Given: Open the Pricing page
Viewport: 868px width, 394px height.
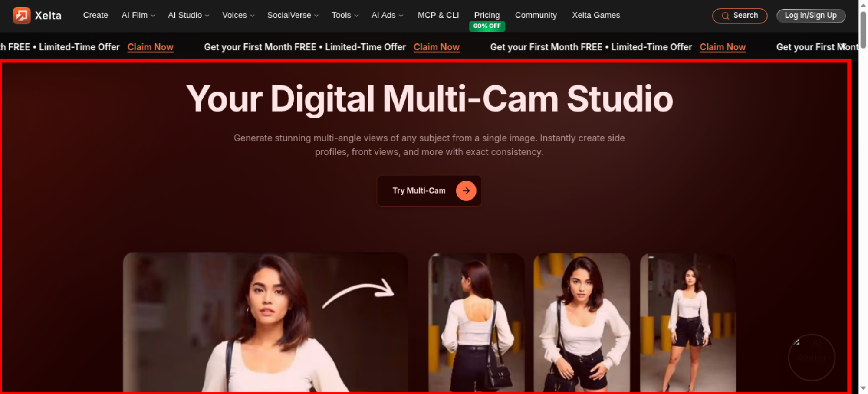Looking at the screenshot, I should pos(487,15).
